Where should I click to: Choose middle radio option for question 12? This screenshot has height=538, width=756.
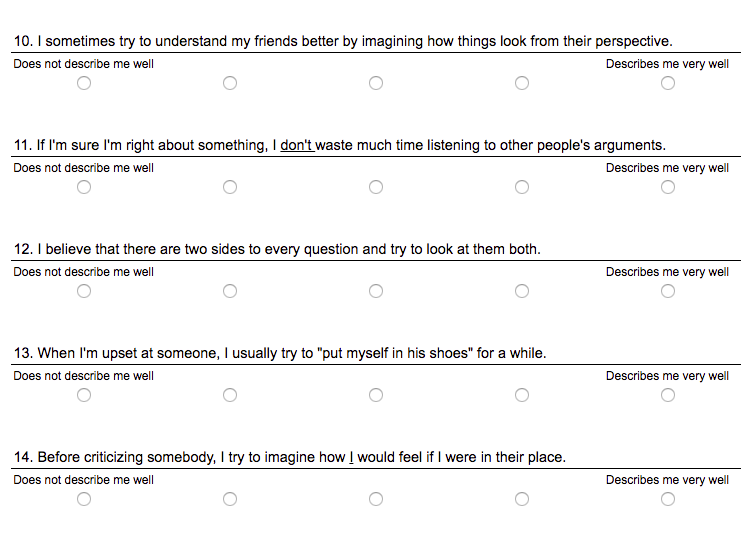coord(376,291)
